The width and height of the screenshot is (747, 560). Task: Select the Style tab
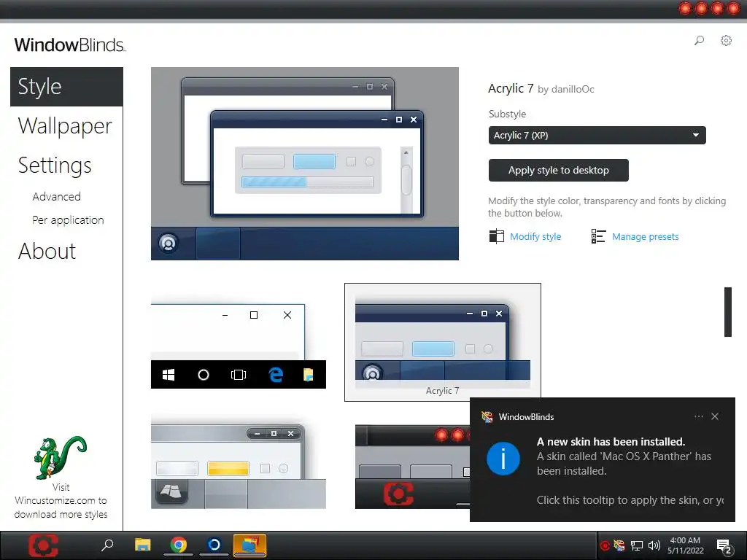(x=66, y=87)
